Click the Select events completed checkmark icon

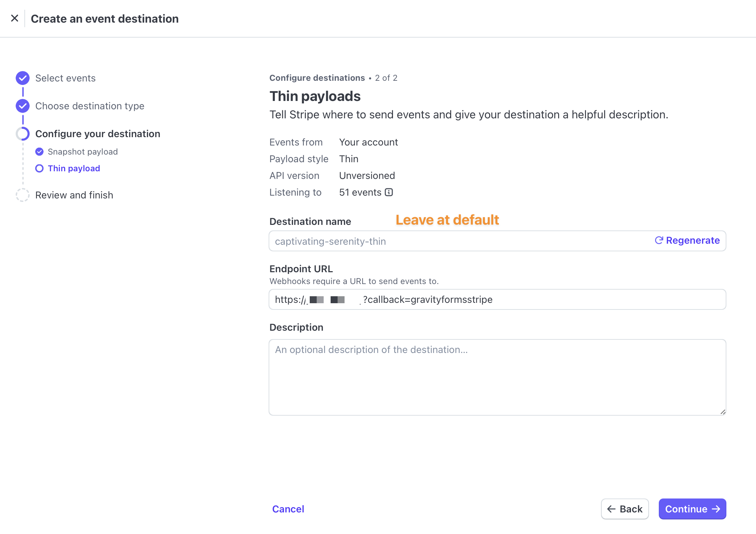pyautogui.click(x=23, y=78)
